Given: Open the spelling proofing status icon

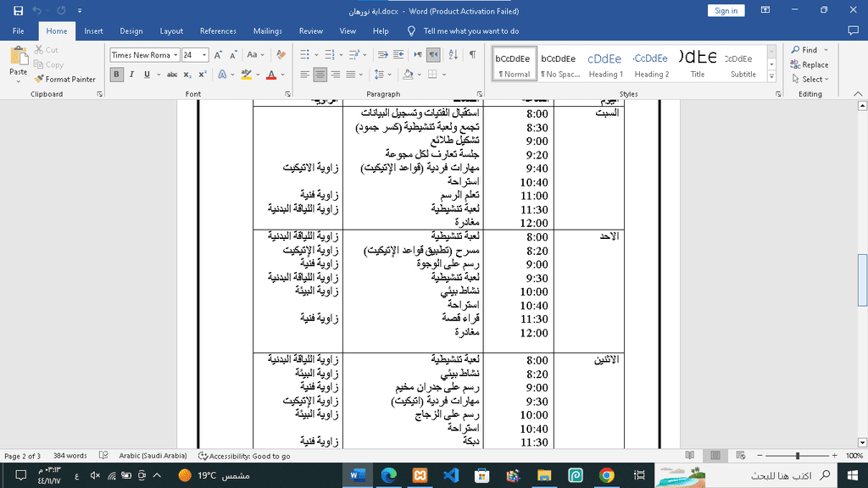Looking at the screenshot, I should [103, 456].
